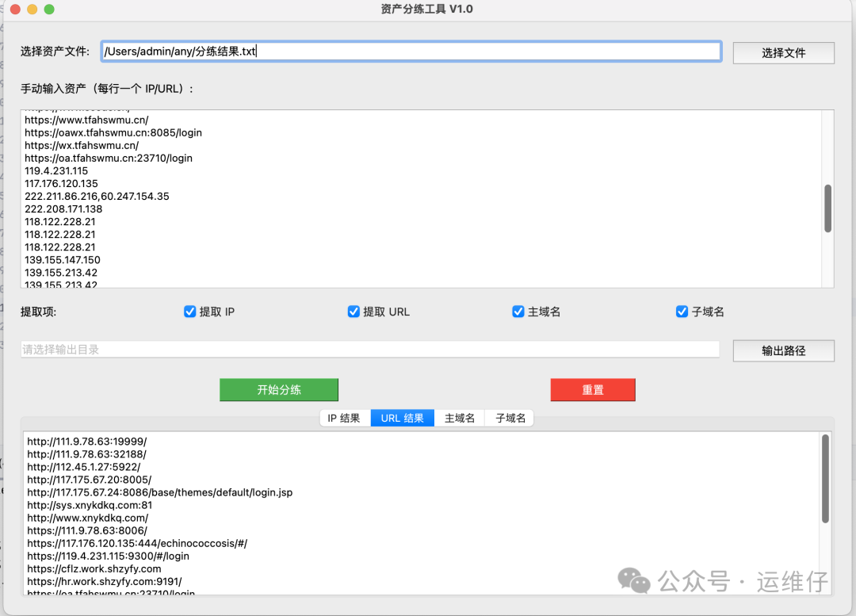Disable the 子域名 checkbox
The image size is (856, 616).
point(682,312)
